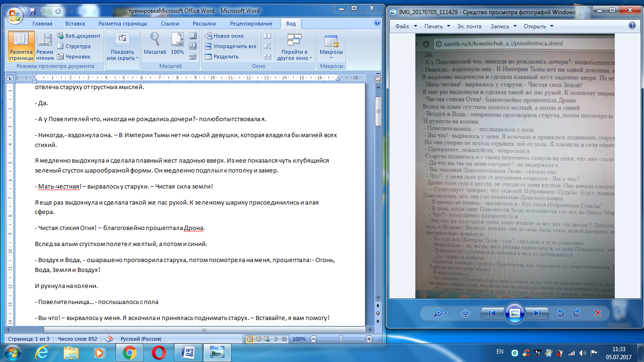Open the Главная ribbon tab
Screen dimensions: 644x362
pyautogui.click(x=42, y=24)
